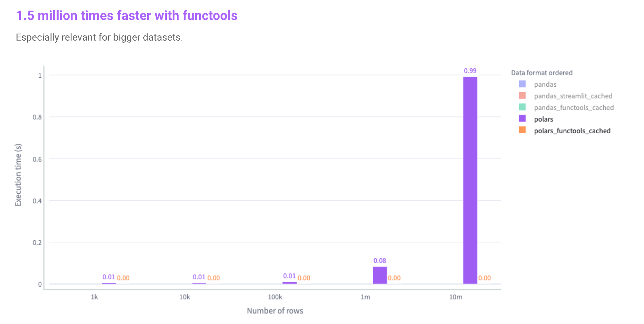Click the polars bar at 1m rows

380,275
